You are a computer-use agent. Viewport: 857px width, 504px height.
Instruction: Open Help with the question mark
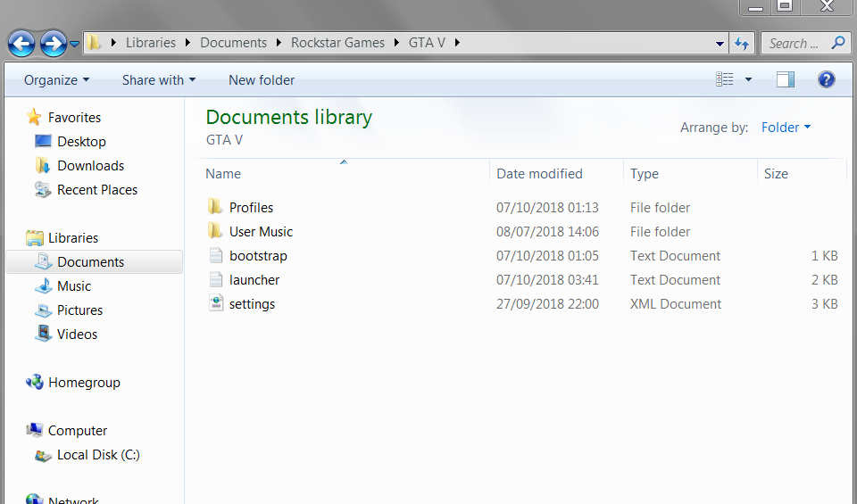pyautogui.click(x=827, y=79)
